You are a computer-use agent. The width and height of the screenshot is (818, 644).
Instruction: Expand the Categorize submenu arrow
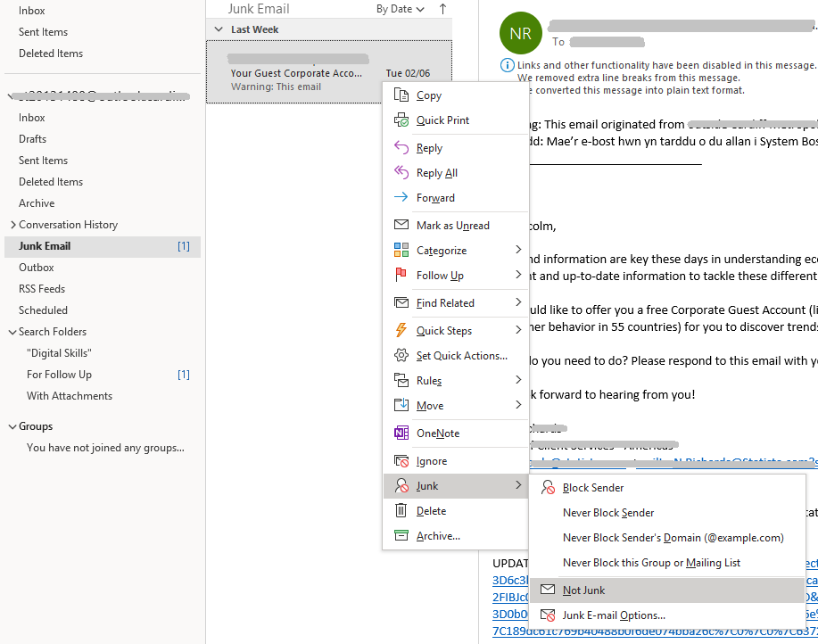pos(518,249)
